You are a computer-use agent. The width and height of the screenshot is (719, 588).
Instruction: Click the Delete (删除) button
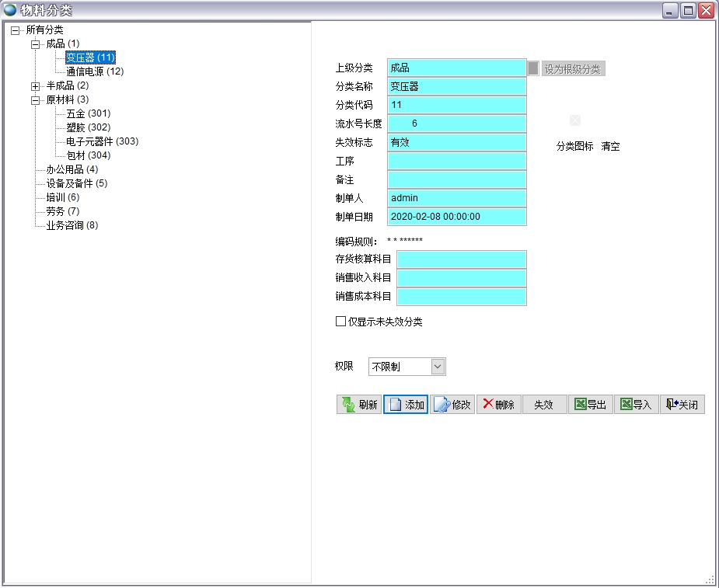pyautogui.click(x=498, y=405)
